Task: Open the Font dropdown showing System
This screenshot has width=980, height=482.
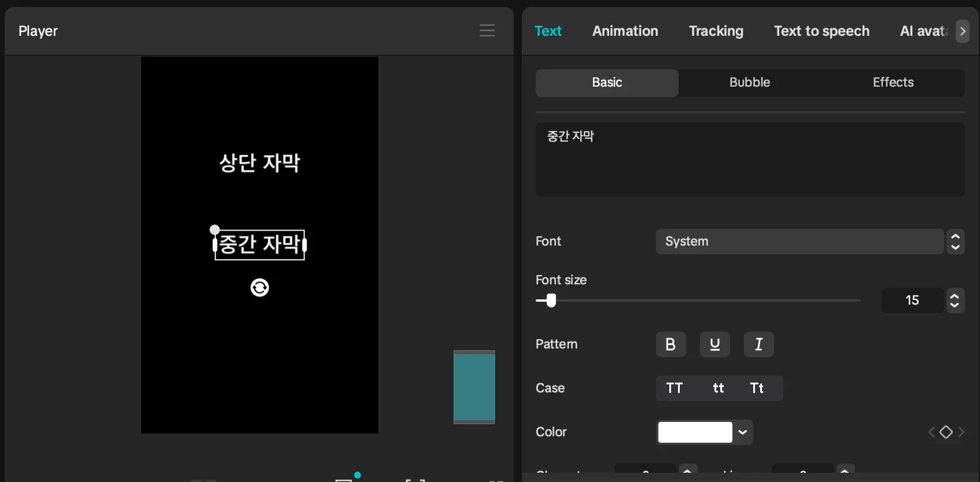Action: 800,242
